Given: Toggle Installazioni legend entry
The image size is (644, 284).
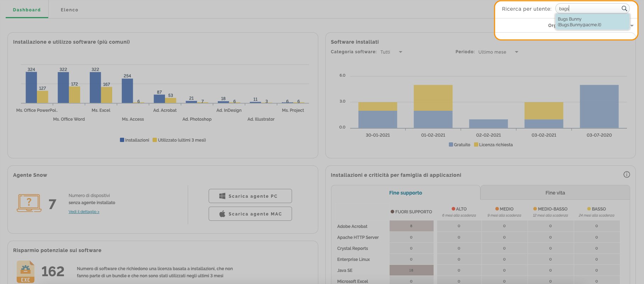Looking at the screenshot, I should coord(134,140).
